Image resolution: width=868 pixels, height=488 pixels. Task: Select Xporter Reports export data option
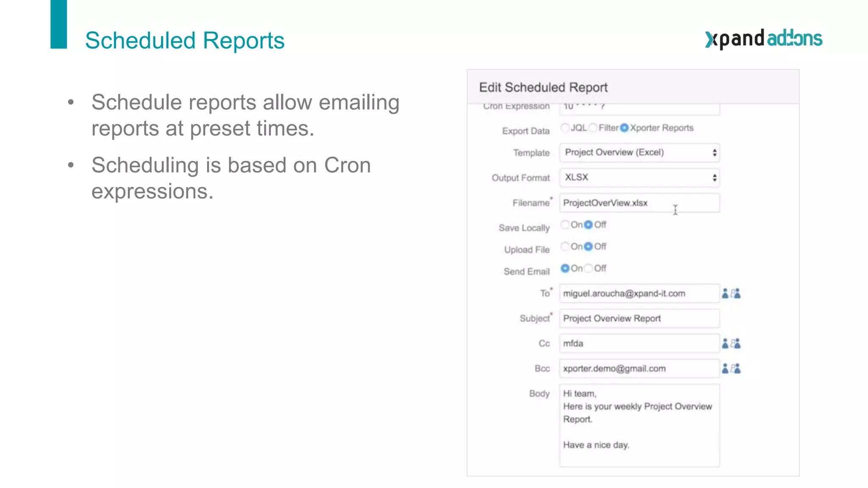click(624, 128)
